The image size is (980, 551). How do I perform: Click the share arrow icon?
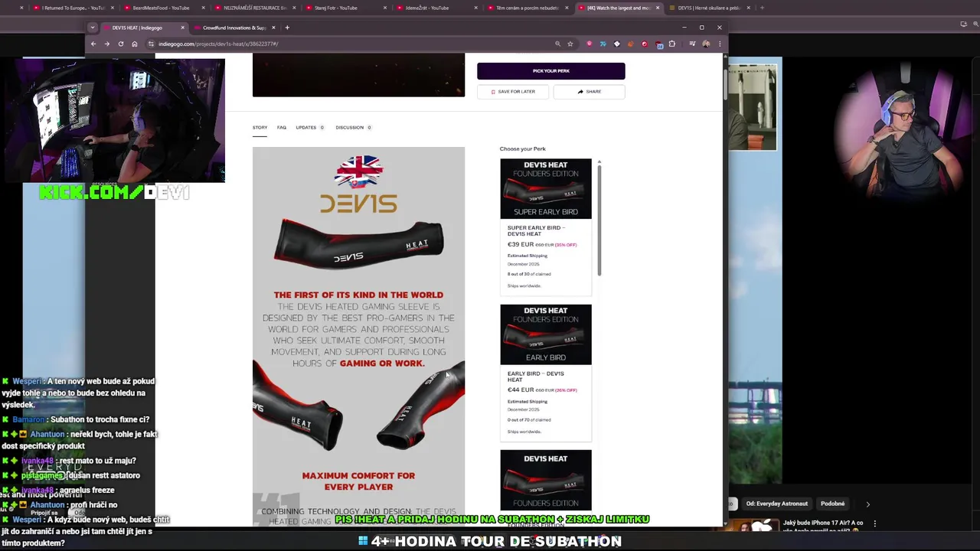click(580, 92)
